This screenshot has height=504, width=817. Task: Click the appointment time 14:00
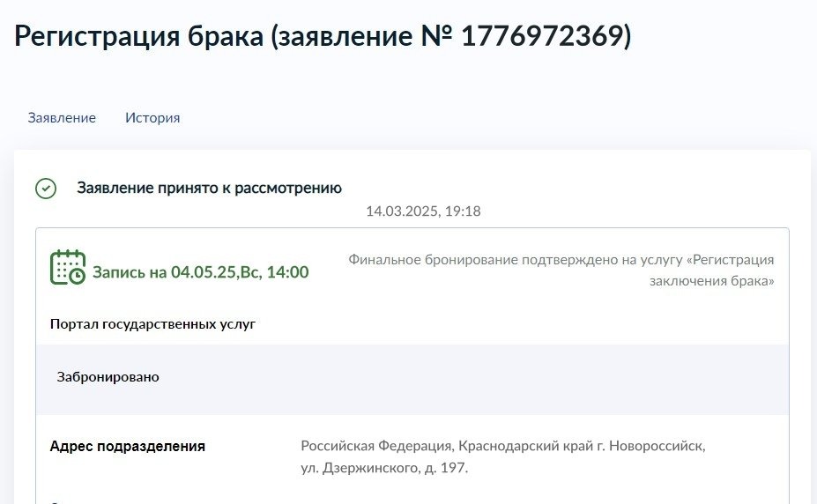pos(287,271)
